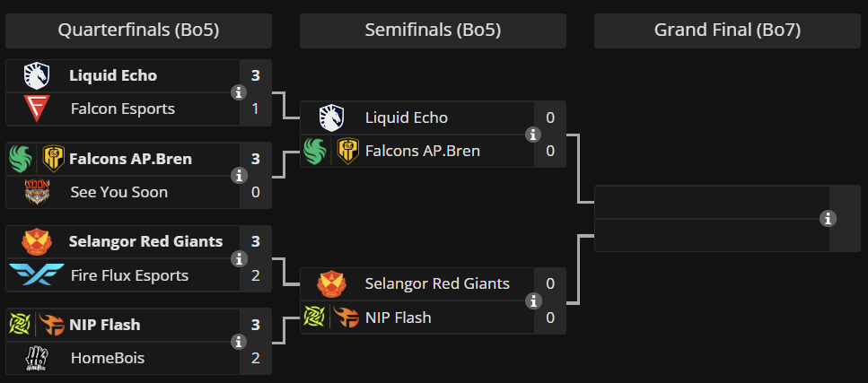868x383 pixels.
Task: Select the Grand Final (Bo7) header
Action: point(727,30)
